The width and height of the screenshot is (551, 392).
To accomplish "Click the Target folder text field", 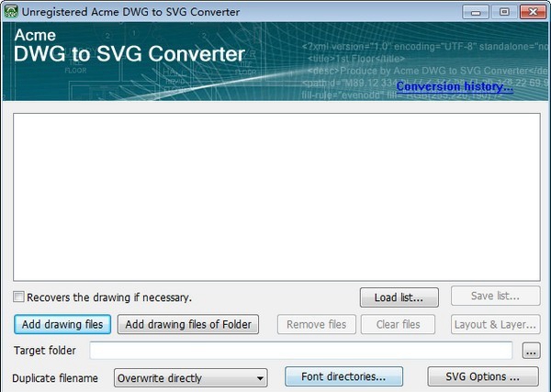I will (x=301, y=350).
